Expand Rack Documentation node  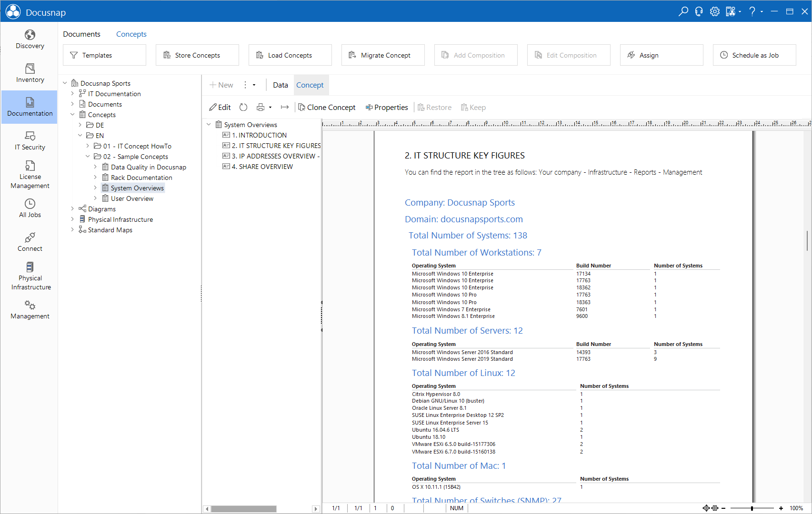(95, 178)
